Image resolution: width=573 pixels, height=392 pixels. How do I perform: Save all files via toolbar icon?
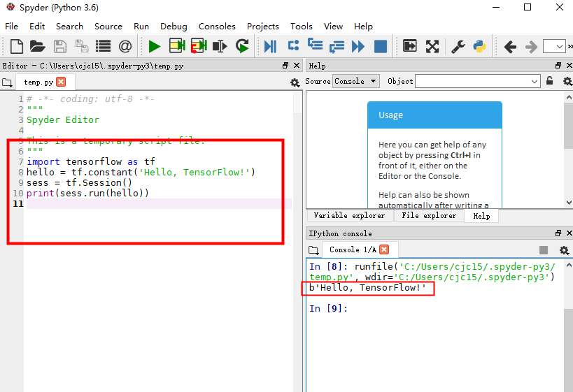coord(82,46)
